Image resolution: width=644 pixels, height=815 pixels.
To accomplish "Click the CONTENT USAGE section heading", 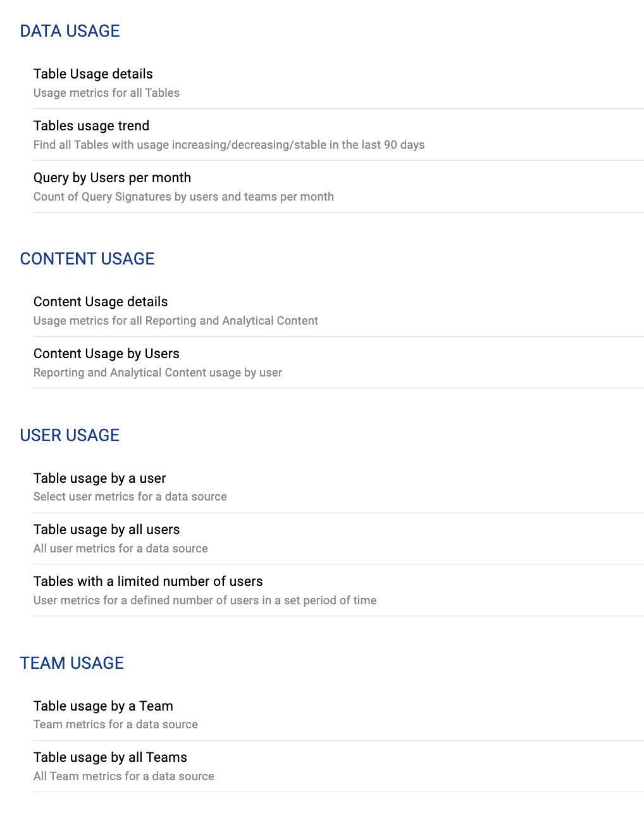I will tap(87, 259).
